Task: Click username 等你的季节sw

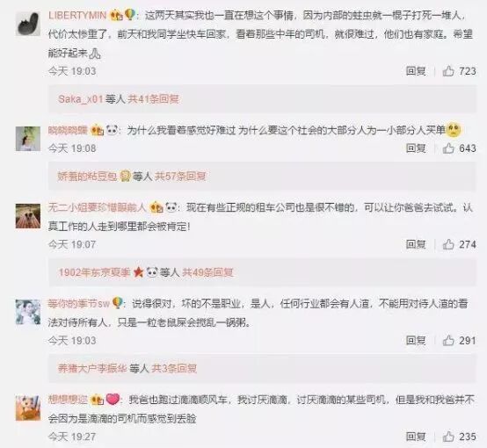Action: (79, 303)
